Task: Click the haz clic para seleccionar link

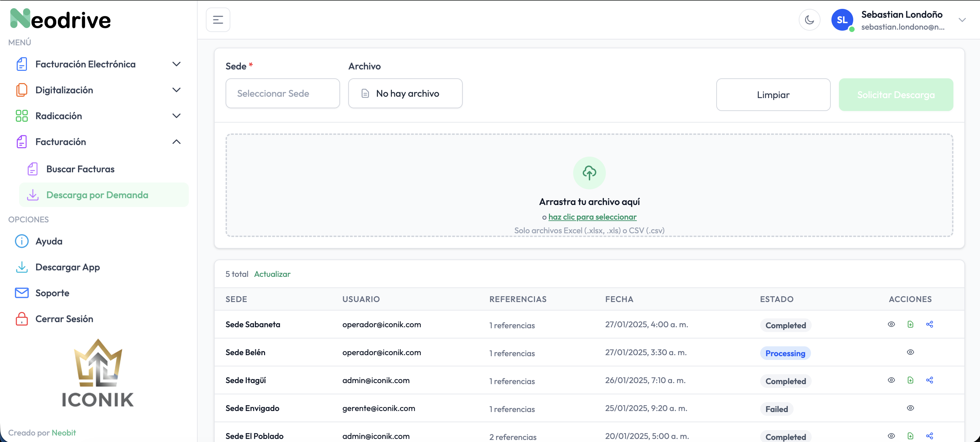Action: click(592, 217)
